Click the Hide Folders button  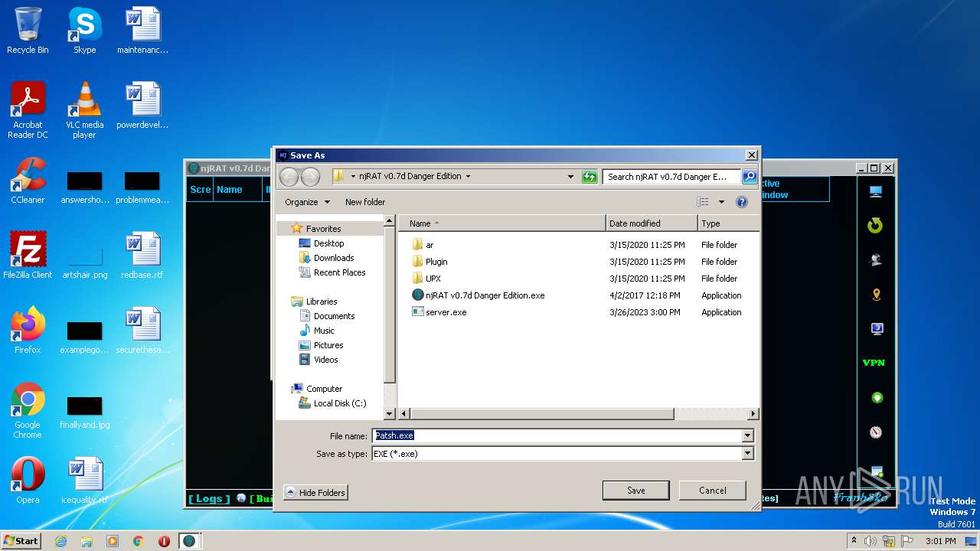[x=315, y=493]
